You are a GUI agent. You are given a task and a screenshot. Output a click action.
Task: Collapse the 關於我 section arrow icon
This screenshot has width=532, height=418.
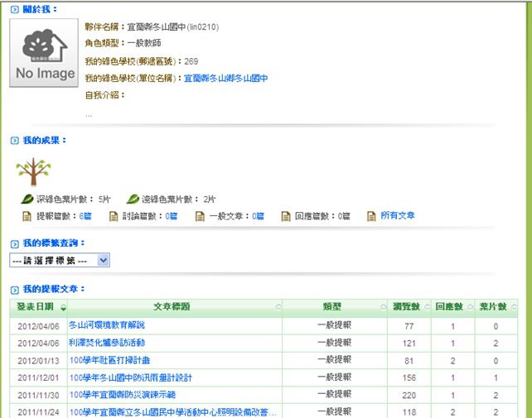[14, 11]
